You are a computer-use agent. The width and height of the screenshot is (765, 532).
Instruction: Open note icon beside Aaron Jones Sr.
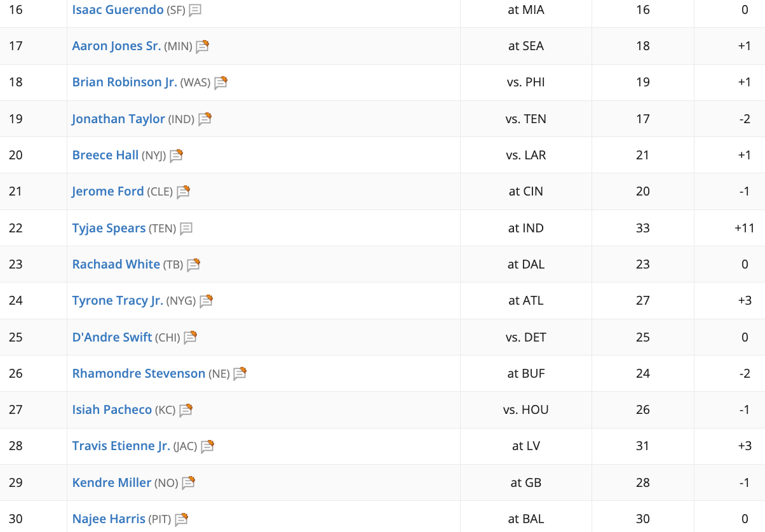(202, 46)
